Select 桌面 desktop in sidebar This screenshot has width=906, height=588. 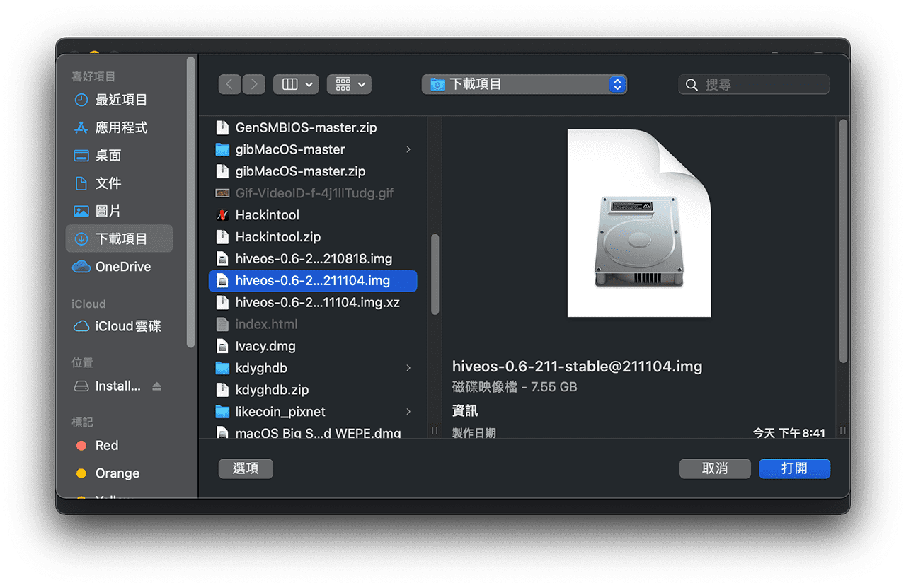click(x=108, y=155)
